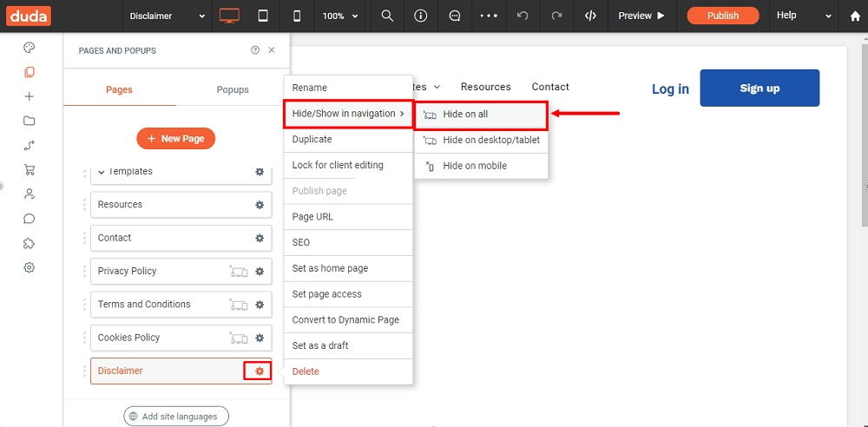Screen dimensions: 868x427
Task: Close the Pages and Popups panel
Action: tap(271, 49)
